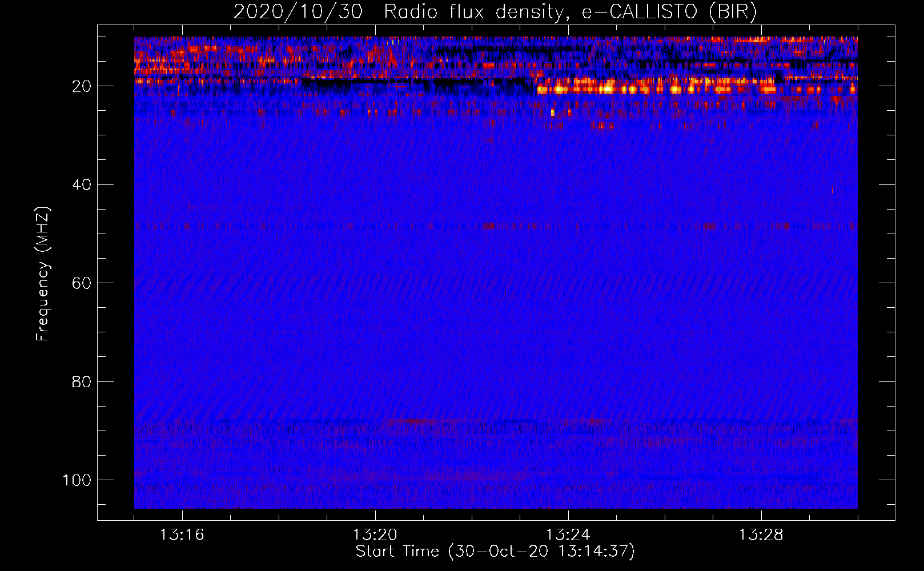The width and height of the screenshot is (924, 571).
Task: Click the 13:28 time tick label
Action: click(x=761, y=535)
